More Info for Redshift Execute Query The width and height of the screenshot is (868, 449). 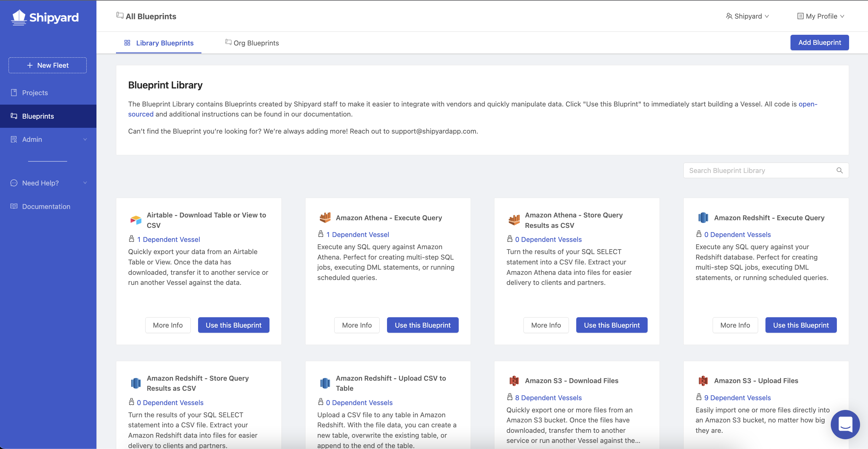coord(735,325)
